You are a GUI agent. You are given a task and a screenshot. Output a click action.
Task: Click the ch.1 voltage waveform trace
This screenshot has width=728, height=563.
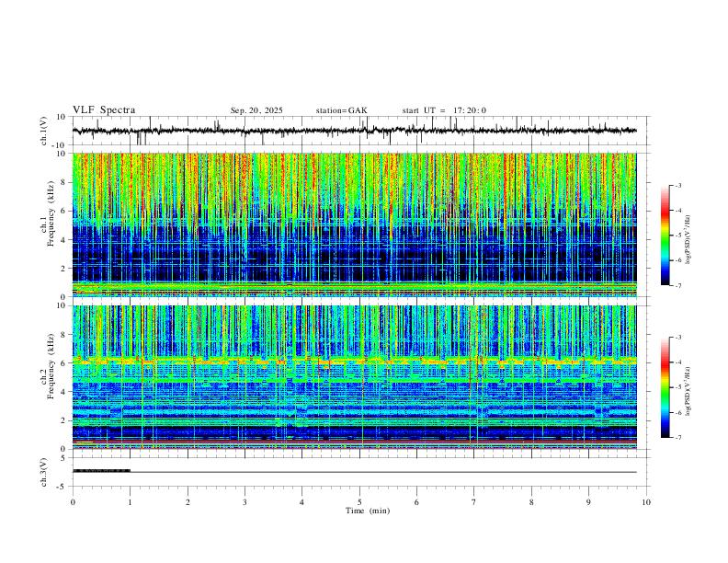pos(354,131)
